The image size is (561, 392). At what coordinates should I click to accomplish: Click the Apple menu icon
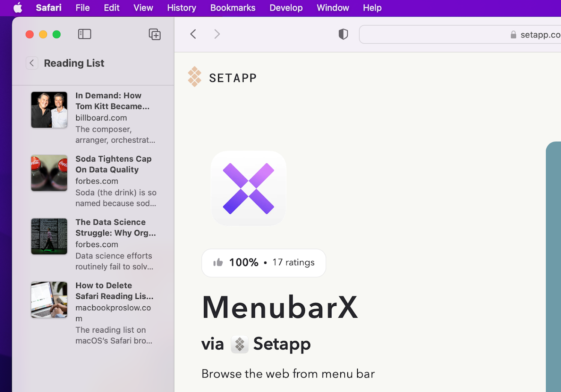pos(18,8)
